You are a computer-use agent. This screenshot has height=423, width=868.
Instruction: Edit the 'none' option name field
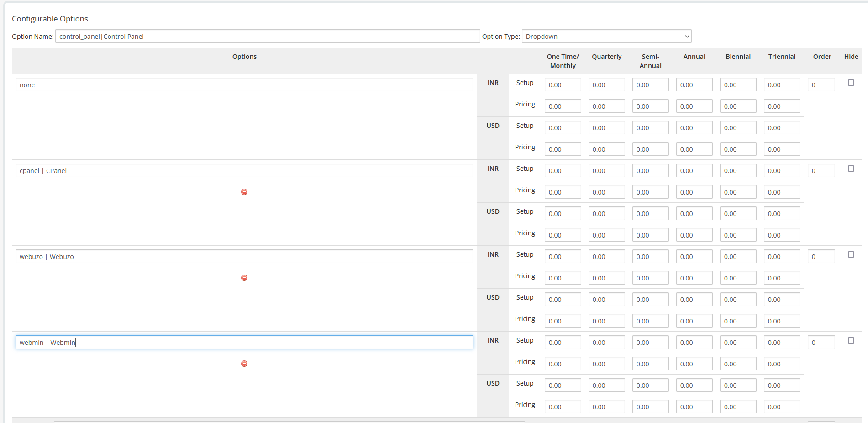[x=244, y=85]
